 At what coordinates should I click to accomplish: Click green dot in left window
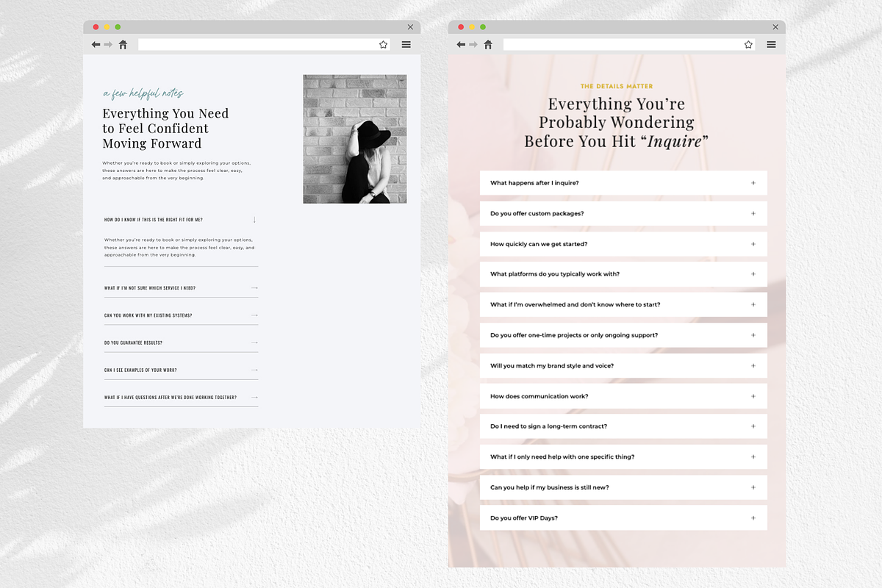click(118, 27)
